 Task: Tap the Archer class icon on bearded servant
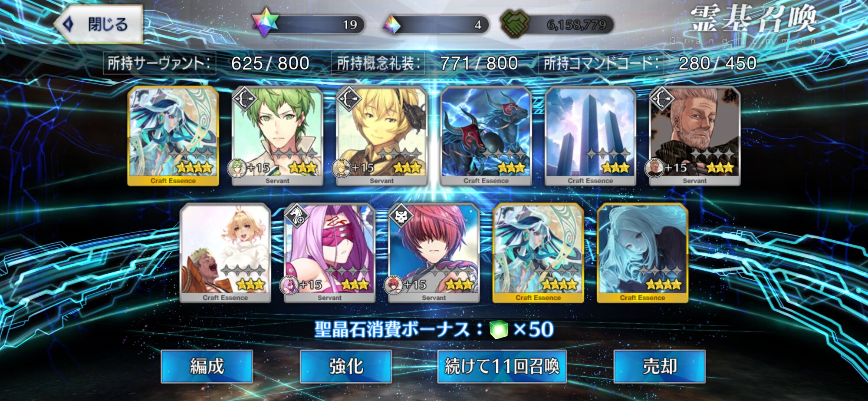(662, 99)
